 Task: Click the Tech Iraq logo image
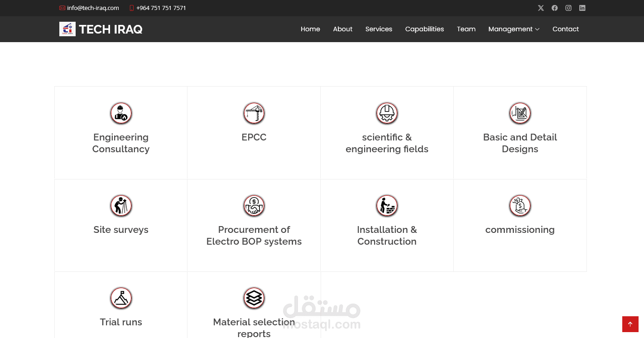67,29
